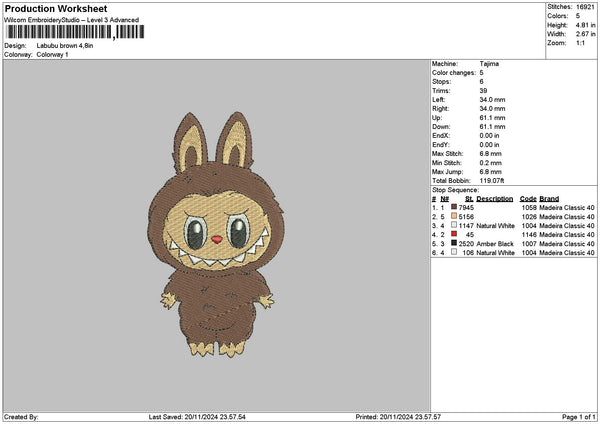This screenshot has width=600, height=424.
Task: Click the Trims value 39
Action: 483,91
